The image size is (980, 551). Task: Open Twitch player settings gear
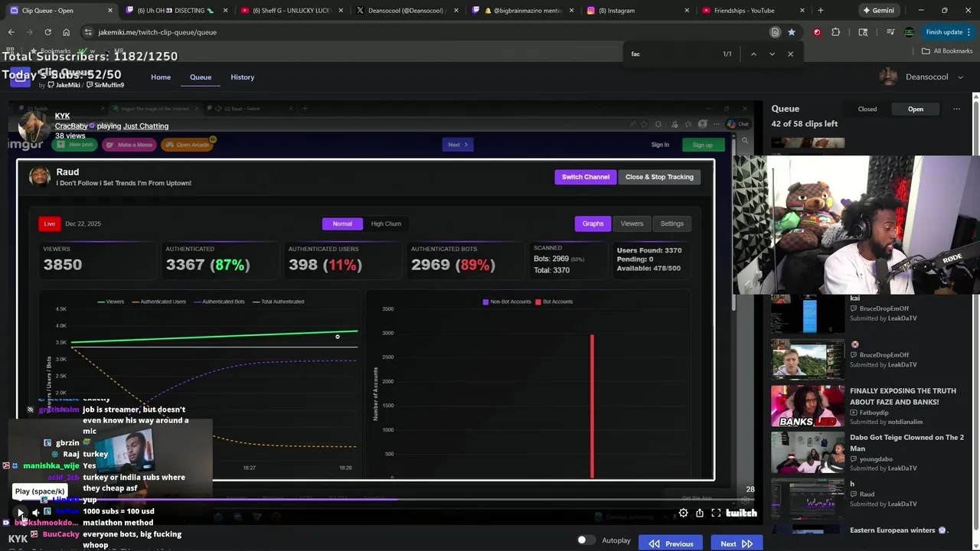(x=683, y=514)
